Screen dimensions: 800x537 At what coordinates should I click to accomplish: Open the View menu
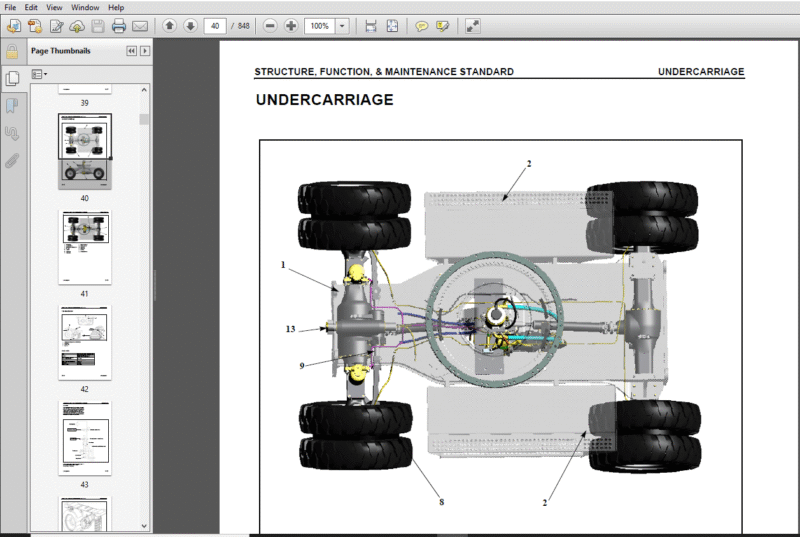tap(54, 7)
